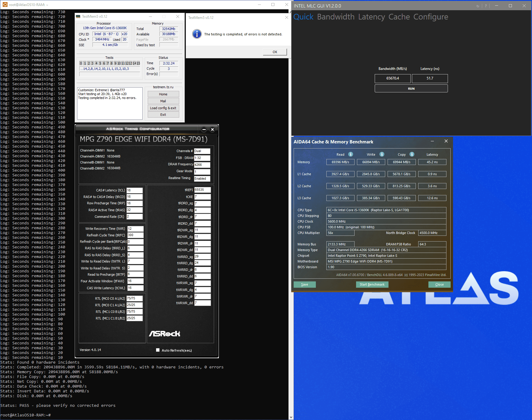Screen dimensions: 532x420
Task: Click the terminal scrollbar down arrow
Action: click(x=291, y=417)
